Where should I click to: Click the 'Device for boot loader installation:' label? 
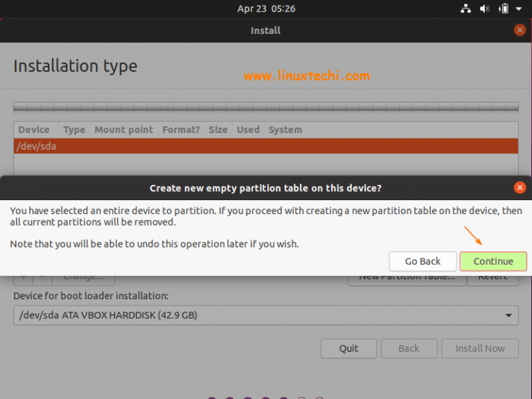(x=91, y=296)
